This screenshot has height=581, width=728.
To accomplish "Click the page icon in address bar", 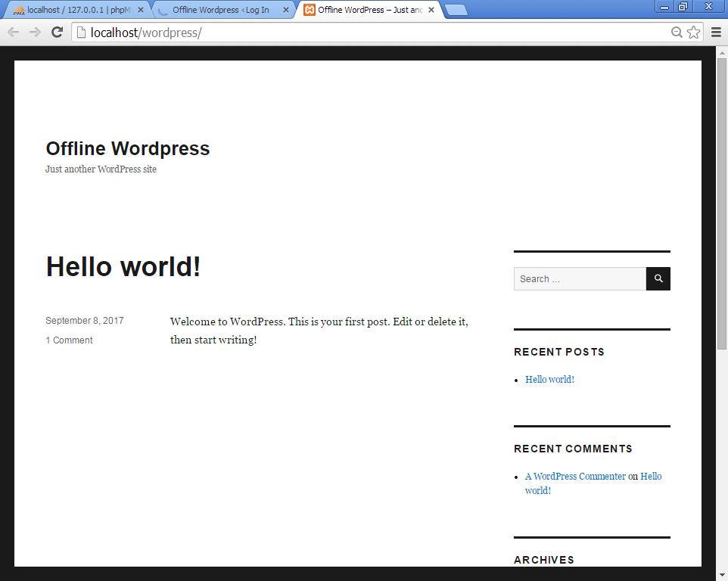I will (81, 32).
